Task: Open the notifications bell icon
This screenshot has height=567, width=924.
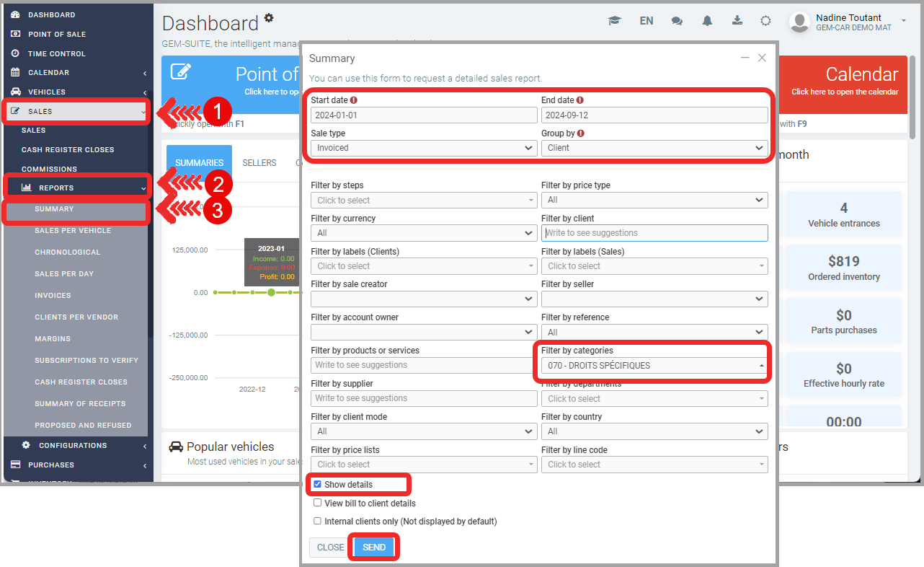Action: [x=707, y=21]
